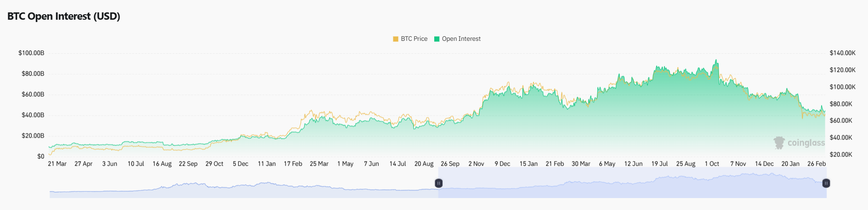Toggle the BTC Price legend series
The image size is (868, 210).
410,39
